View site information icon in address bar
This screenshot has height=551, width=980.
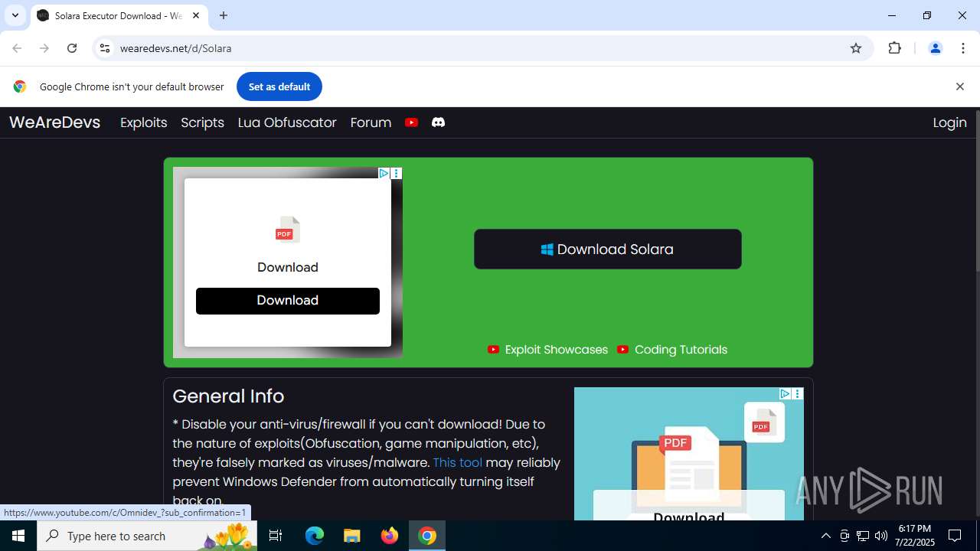(105, 48)
